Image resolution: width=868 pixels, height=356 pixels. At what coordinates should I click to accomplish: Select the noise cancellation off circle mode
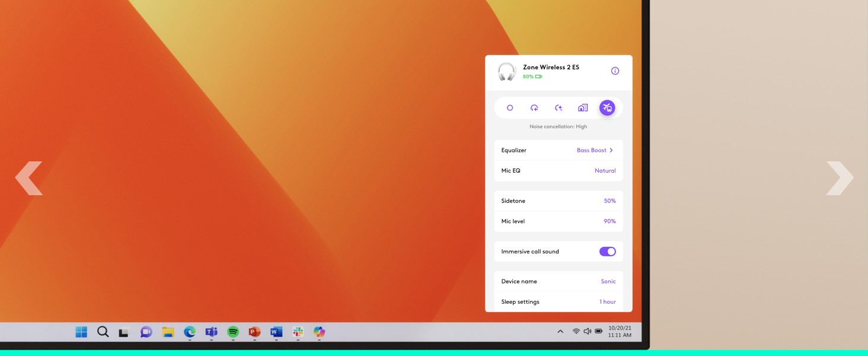(510, 108)
